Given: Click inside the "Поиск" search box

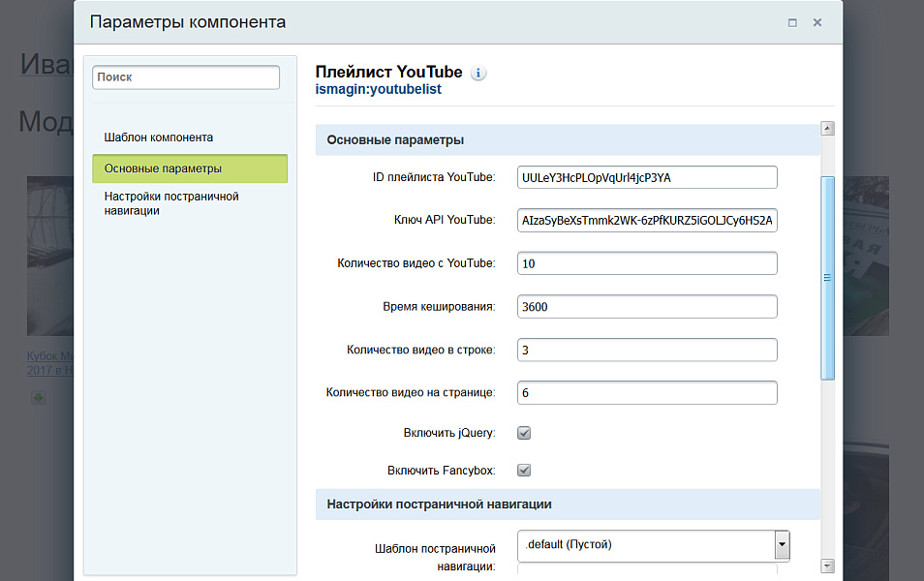Looking at the screenshot, I should coord(185,77).
